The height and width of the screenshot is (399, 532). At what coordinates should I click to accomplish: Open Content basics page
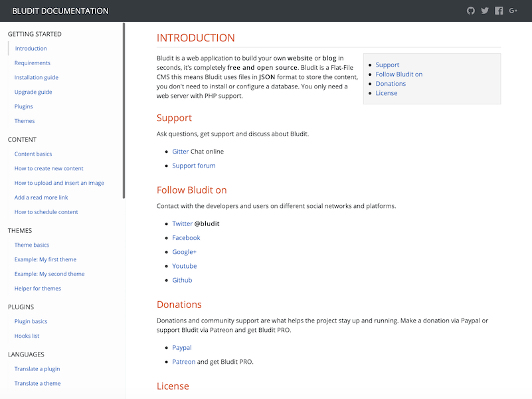(33, 154)
